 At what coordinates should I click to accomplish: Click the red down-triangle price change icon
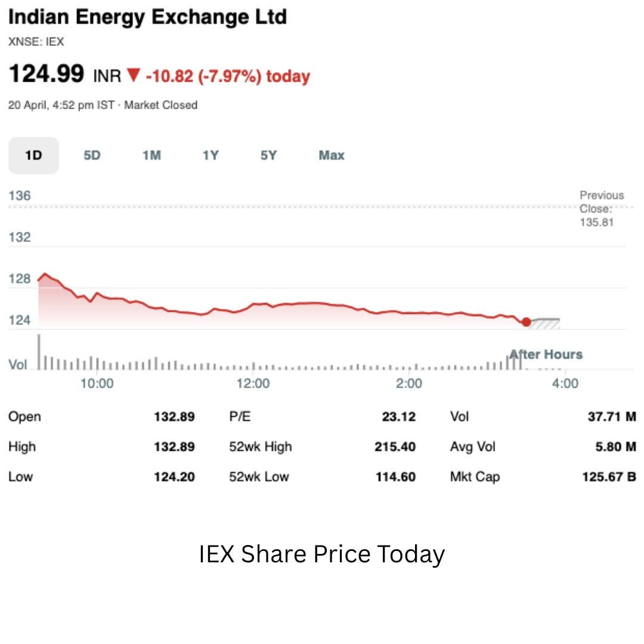134,76
